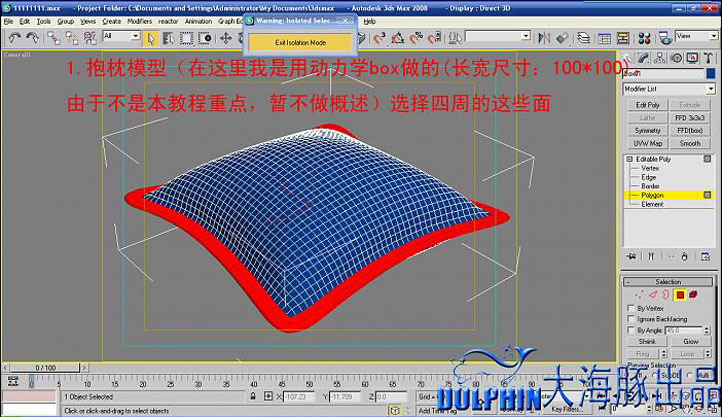
Task: Toggle Window/Crossing selection icon
Action: (204, 38)
